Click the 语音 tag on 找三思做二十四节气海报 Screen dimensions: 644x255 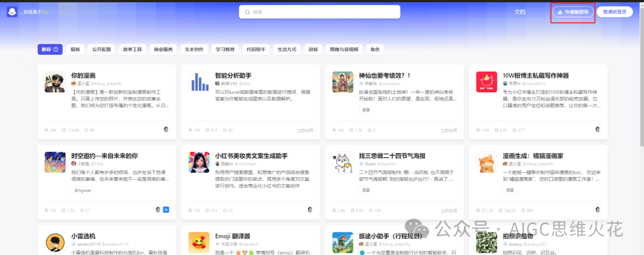tap(366, 191)
